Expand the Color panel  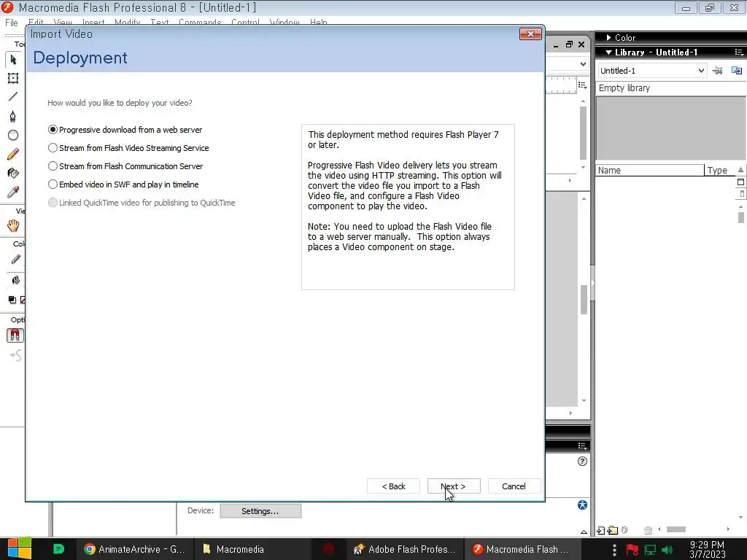point(608,38)
